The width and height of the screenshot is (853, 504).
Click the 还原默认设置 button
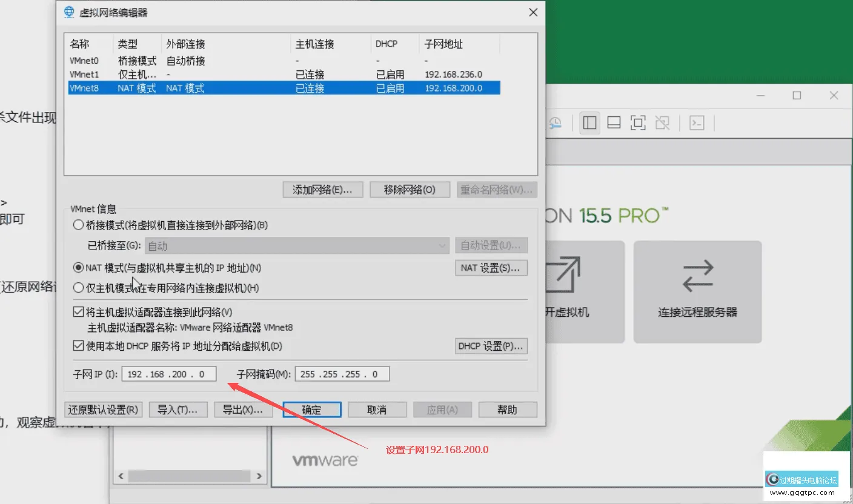click(103, 409)
